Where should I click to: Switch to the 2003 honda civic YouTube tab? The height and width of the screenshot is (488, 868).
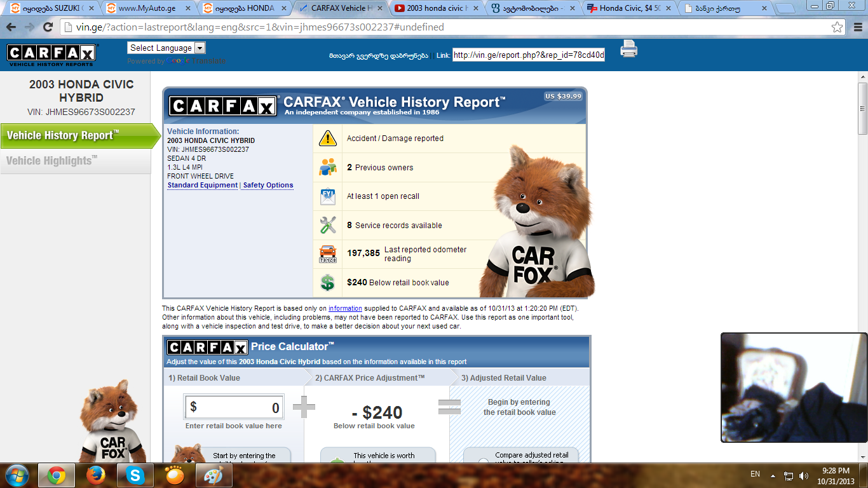click(436, 9)
